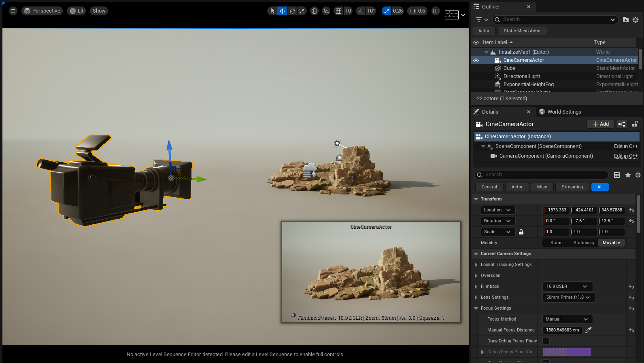
Task: Collapse the Transform section
Action: 476,199
